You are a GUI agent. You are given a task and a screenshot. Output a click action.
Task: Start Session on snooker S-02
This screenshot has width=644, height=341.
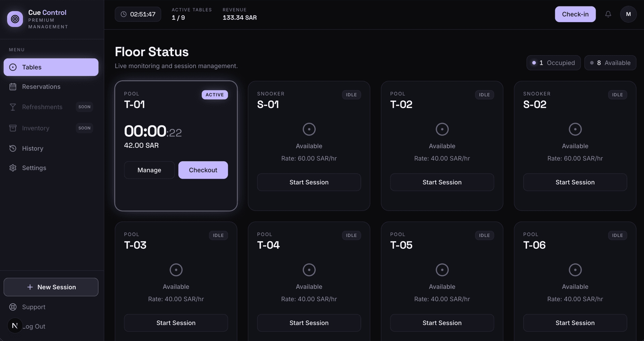[575, 182]
